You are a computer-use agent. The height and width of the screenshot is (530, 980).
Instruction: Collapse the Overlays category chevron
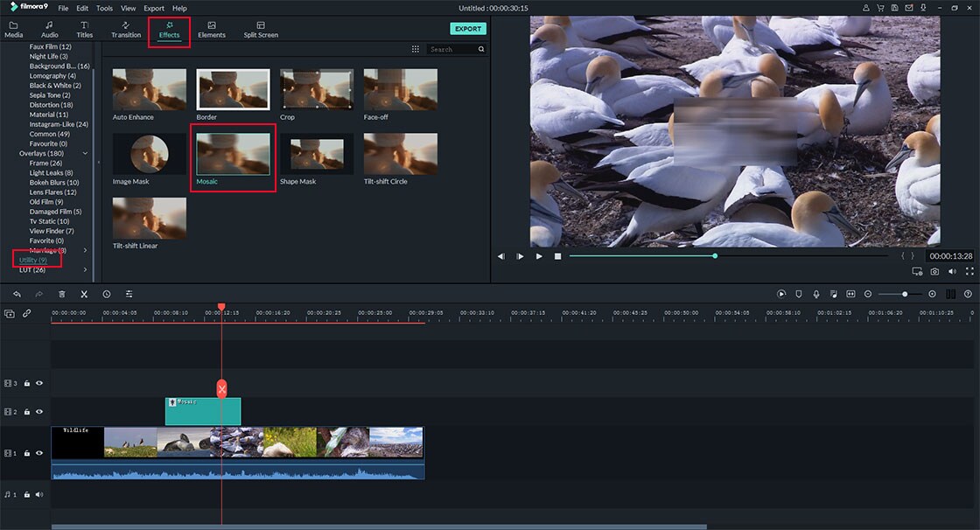85,152
